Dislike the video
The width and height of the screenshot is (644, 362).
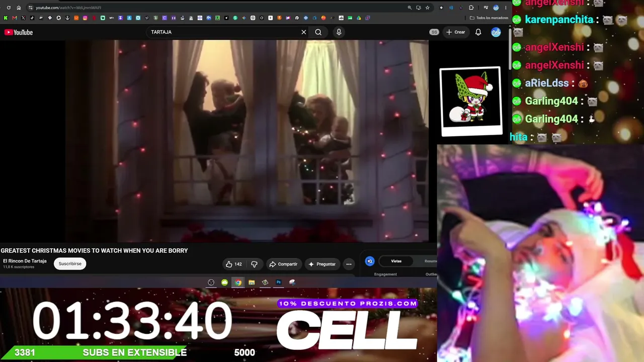[255, 264]
